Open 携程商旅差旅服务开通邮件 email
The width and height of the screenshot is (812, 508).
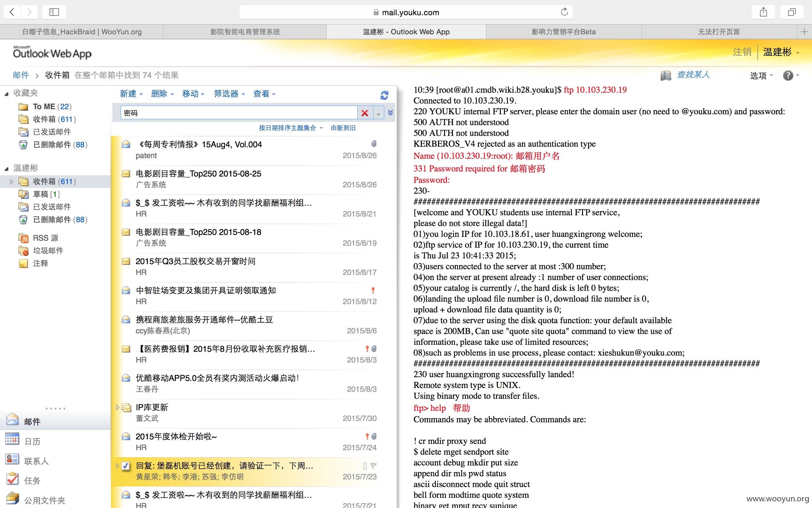tap(249, 325)
